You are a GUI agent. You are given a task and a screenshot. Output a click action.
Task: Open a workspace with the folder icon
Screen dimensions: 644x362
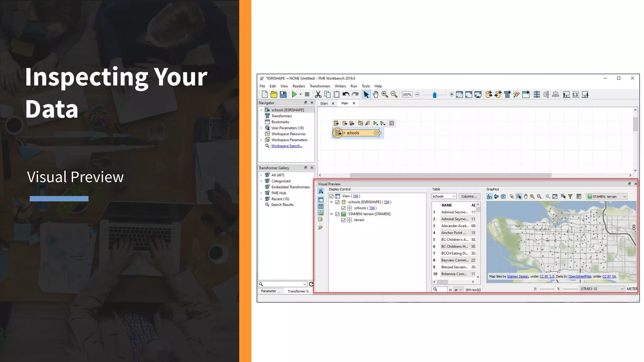click(x=274, y=95)
